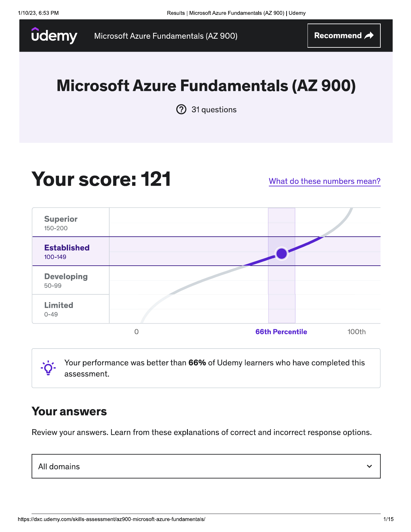Viewport: 411px width, 532px height.
Task: Click the lightbulb tip icon
Action: 48,368
